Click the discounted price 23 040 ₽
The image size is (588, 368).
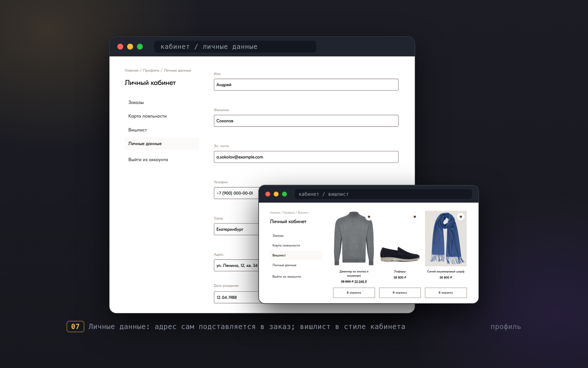(361, 282)
